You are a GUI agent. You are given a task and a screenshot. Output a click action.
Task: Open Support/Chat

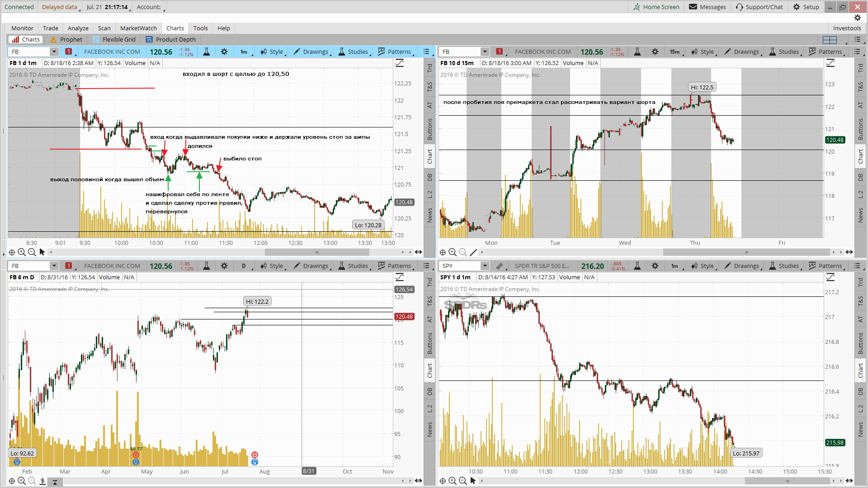(x=759, y=7)
